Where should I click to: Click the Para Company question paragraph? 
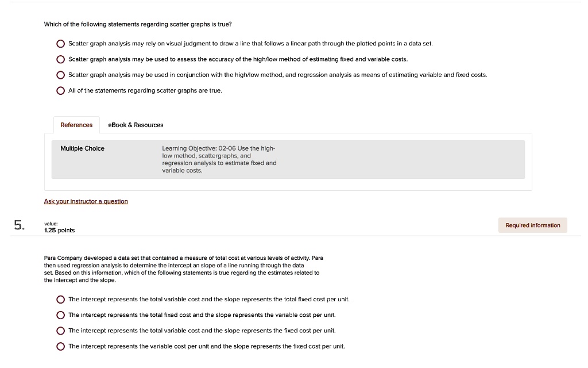pyautogui.click(x=183, y=269)
